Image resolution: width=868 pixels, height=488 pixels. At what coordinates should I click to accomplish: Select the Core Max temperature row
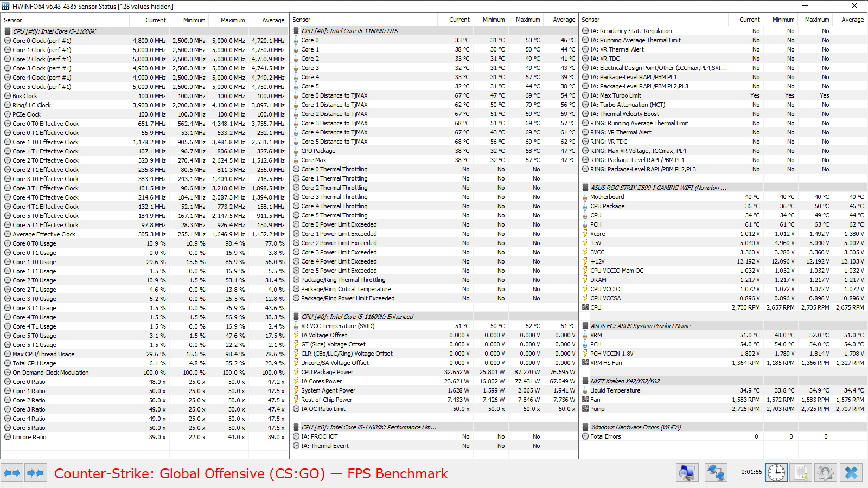[434, 160]
